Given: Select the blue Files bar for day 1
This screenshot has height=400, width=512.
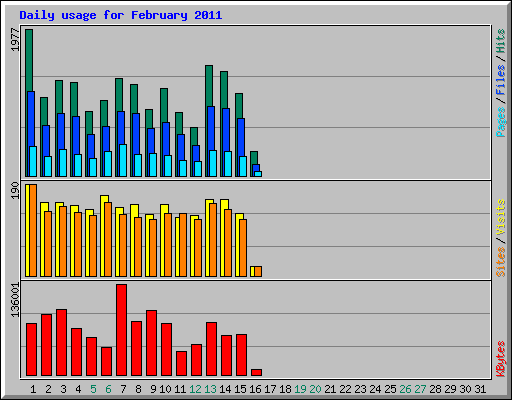Looking at the screenshot, I should (31, 118).
